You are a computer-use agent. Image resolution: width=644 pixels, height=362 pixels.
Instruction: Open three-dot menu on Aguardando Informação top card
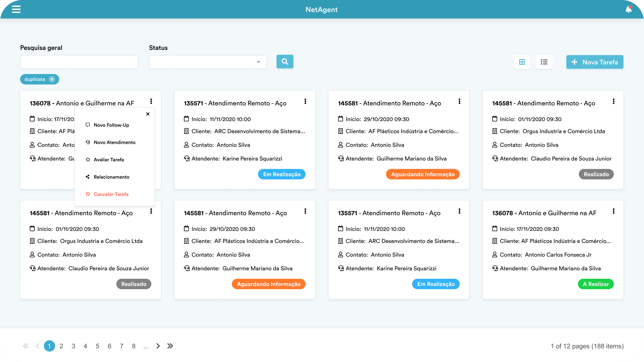(459, 101)
